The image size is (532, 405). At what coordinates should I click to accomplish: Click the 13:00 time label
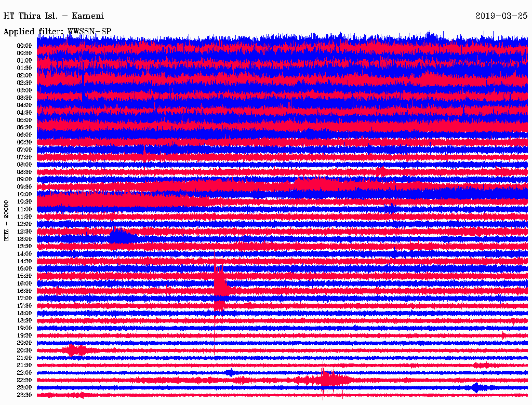[x=24, y=239]
